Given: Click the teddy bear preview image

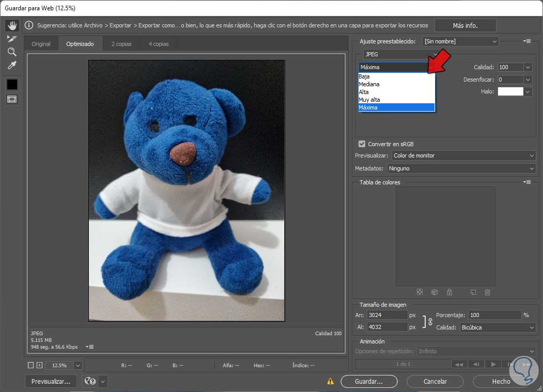Looking at the screenshot, I should [187, 191].
